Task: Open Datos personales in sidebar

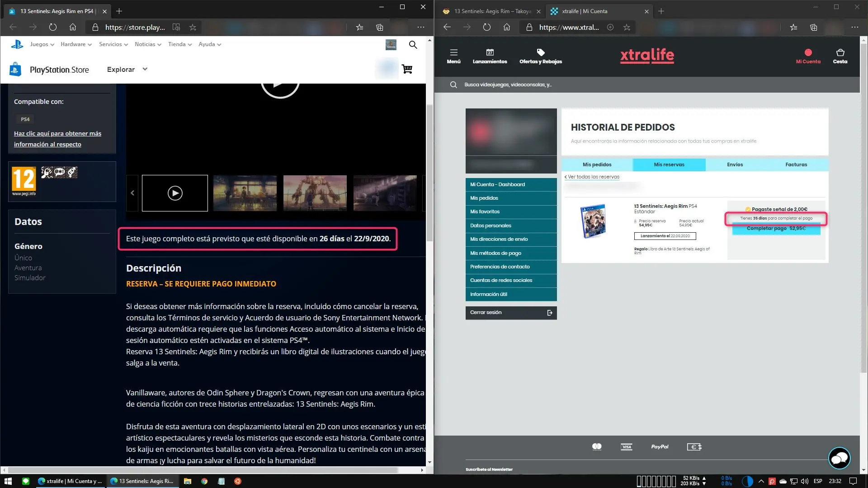Action: pos(511,225)
